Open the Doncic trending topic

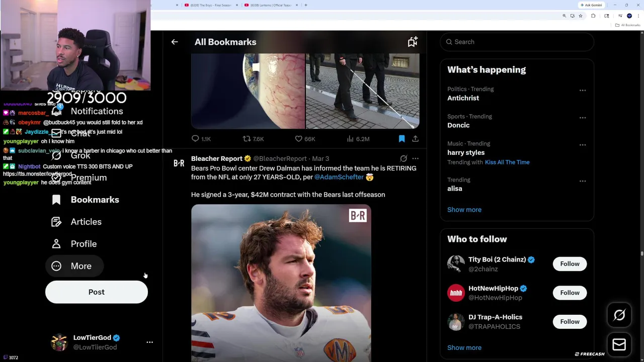point(458,125)
